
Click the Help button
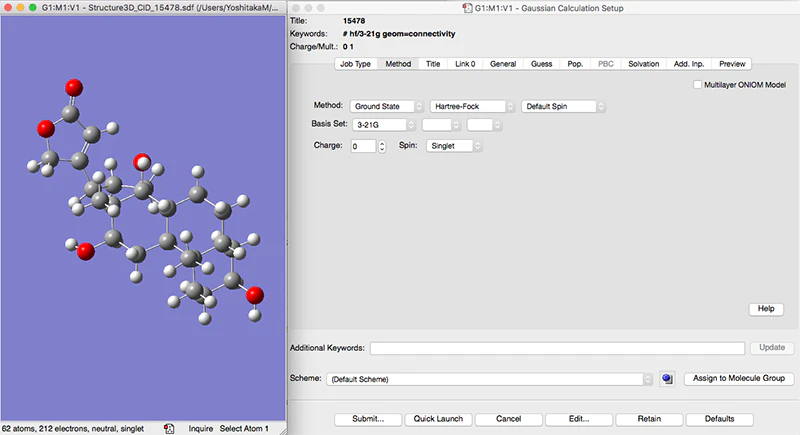(x=766, y=309)
